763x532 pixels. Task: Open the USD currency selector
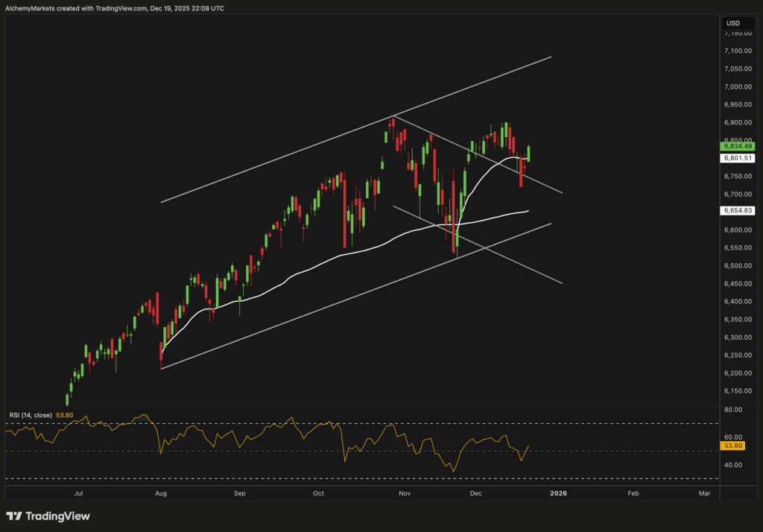(734, 23)
